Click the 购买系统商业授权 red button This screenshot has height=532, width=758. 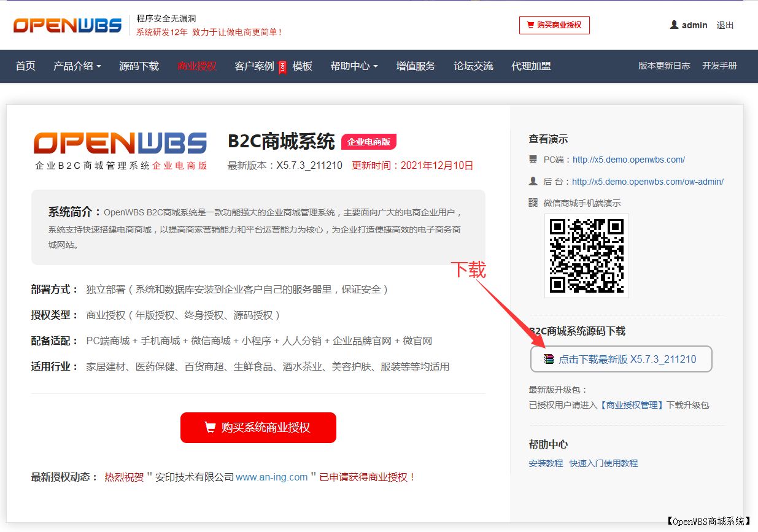coord(258,428)
